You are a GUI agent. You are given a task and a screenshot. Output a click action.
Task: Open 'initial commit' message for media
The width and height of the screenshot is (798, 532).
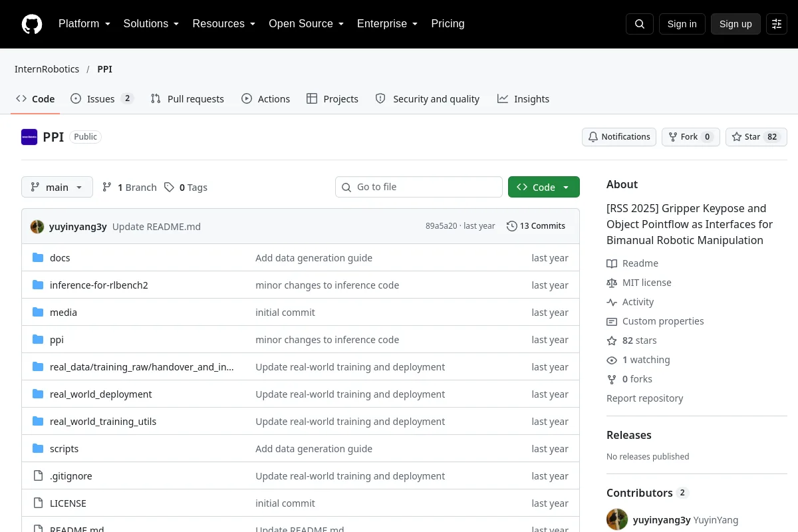(x=285, y=313)
